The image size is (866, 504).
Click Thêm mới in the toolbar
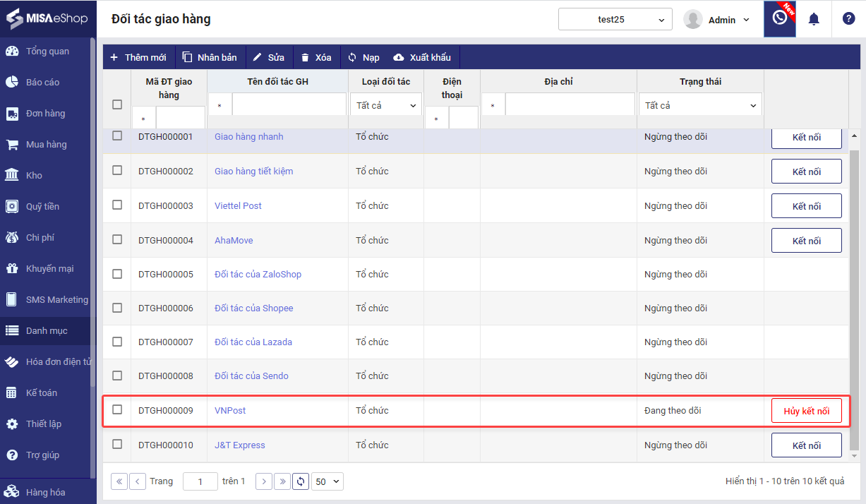[x=138, y=57]
